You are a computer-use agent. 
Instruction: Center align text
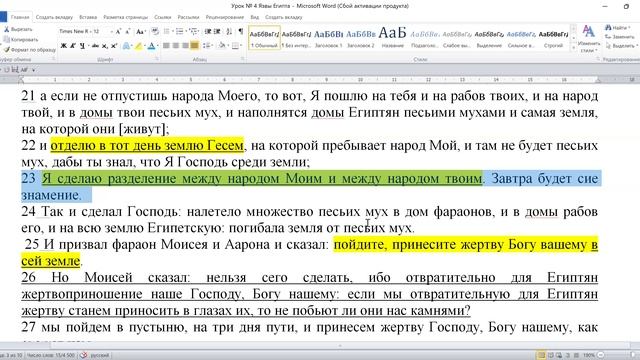click(x=176, y=46)
